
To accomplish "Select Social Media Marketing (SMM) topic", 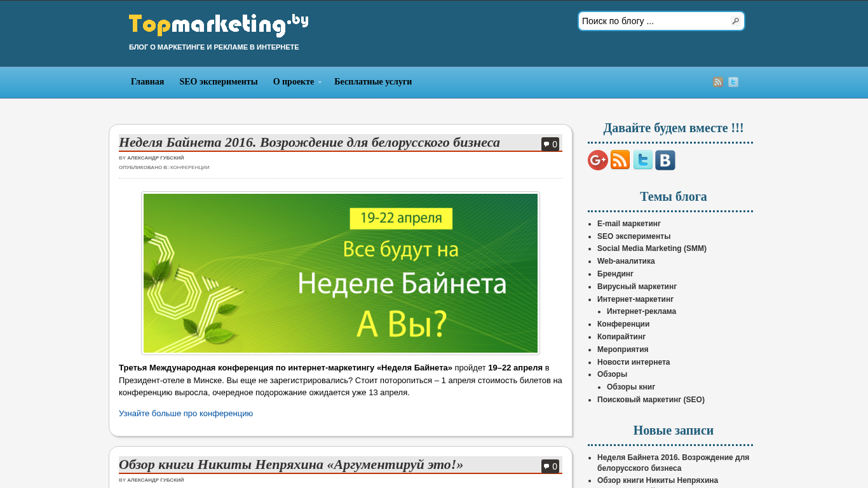I will [652, 248].
